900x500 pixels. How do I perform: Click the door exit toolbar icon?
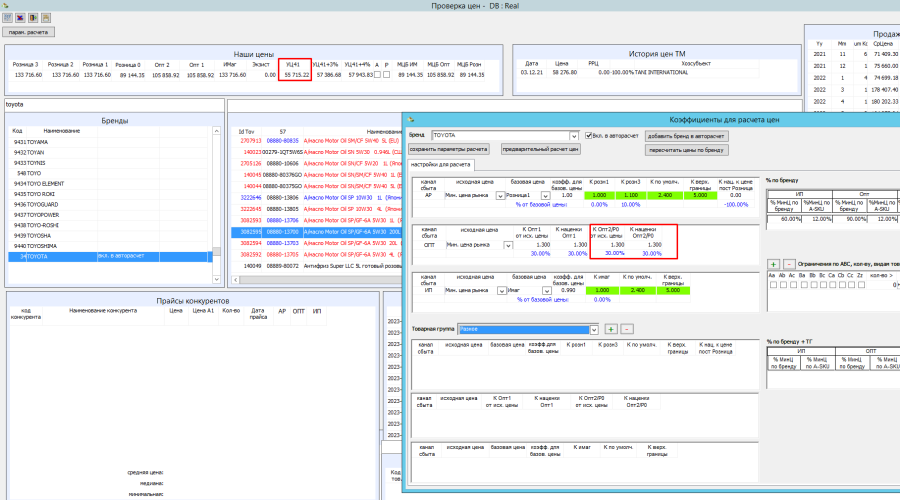click(x=33, y=18)
